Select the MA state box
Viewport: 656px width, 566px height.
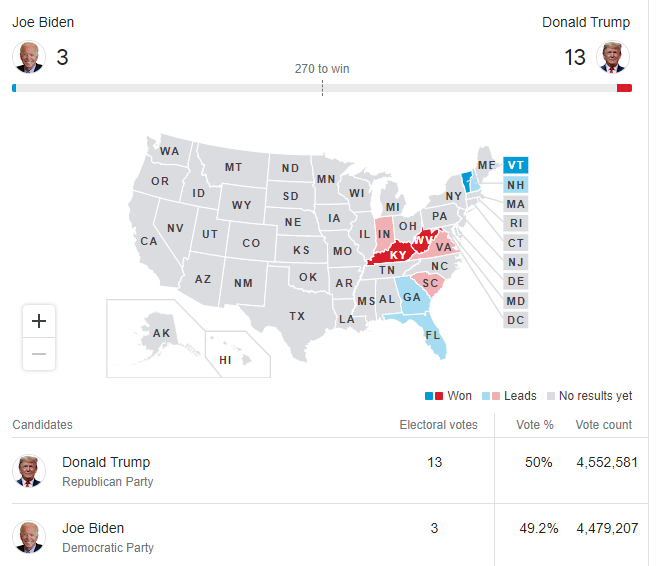[x=515, y=204]
